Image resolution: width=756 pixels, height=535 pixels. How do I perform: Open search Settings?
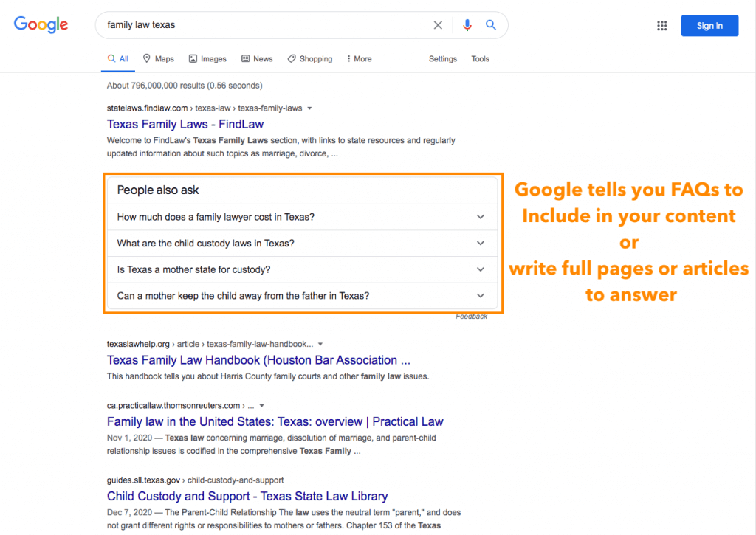pyautogui.click(x=443, y=59)
